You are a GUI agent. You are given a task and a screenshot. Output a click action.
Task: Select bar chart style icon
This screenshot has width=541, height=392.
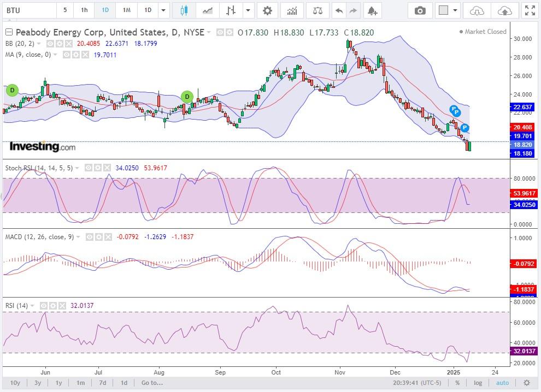231,10
